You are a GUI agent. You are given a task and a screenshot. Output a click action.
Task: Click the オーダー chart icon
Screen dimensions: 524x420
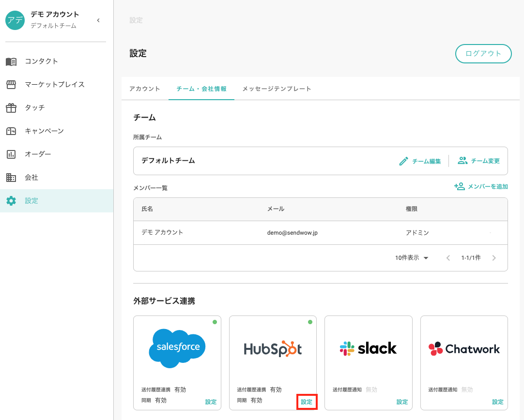(x=11, y=154)
